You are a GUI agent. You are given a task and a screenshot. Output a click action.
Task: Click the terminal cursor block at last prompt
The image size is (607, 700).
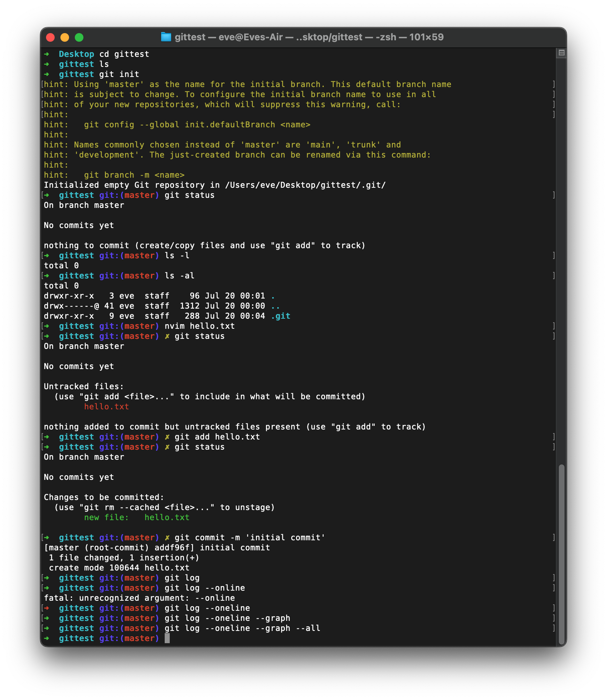[167, 638]
